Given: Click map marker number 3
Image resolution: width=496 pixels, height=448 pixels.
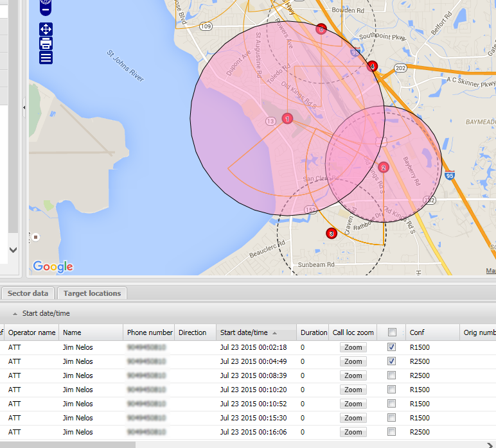Looking at the screenshot, I should click(x=332, y=234).
